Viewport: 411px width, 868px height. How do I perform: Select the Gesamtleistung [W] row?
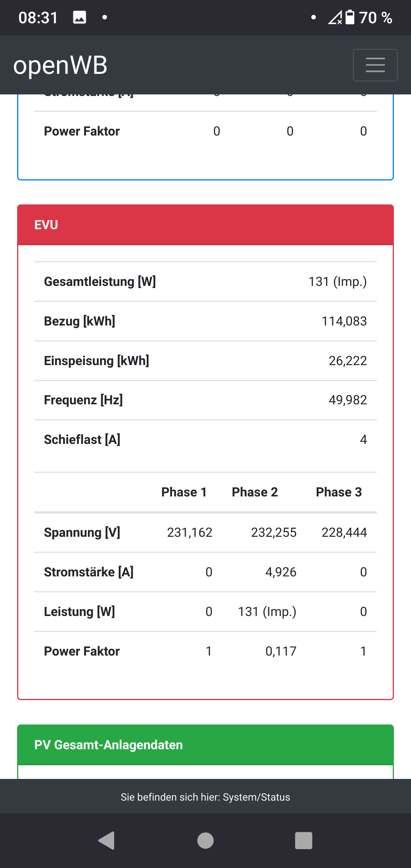pyautogui.click(x=205, y=282)
